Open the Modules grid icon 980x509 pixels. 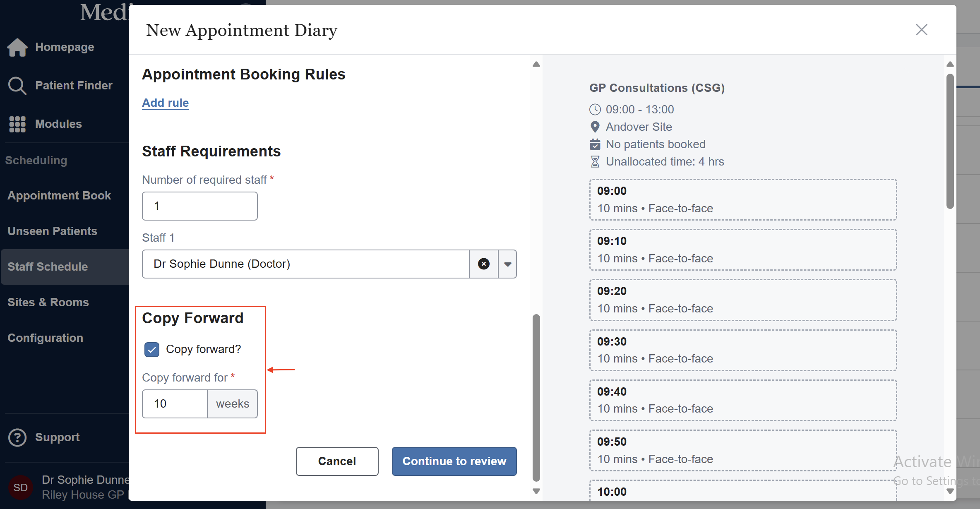[17, 124]
